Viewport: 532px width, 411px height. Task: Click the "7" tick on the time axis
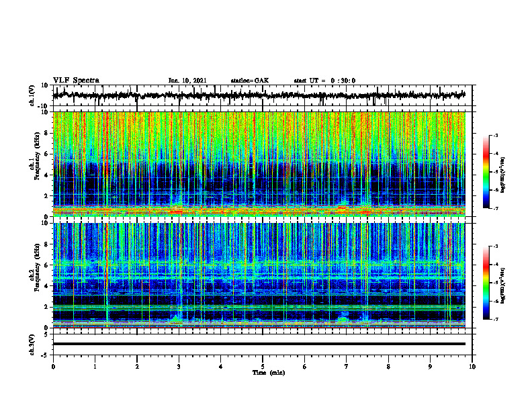pos(347,367)
